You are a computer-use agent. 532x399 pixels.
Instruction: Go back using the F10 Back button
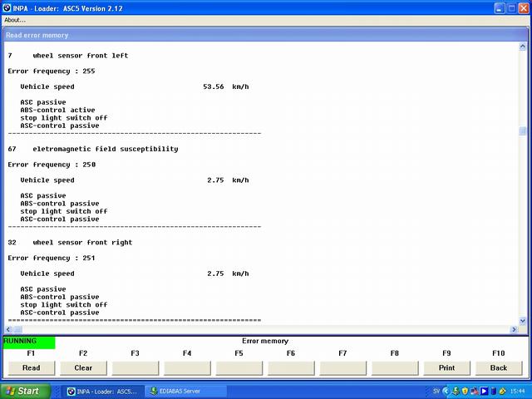coord(498,367)
